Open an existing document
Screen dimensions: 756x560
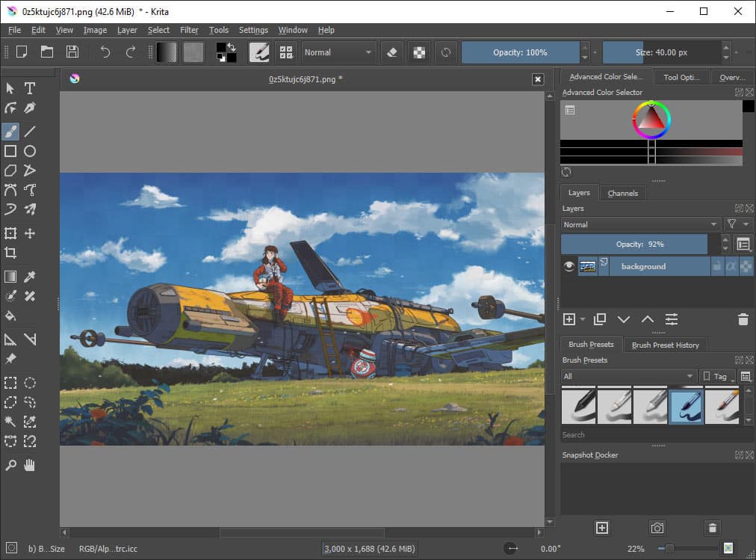[47, 52]
